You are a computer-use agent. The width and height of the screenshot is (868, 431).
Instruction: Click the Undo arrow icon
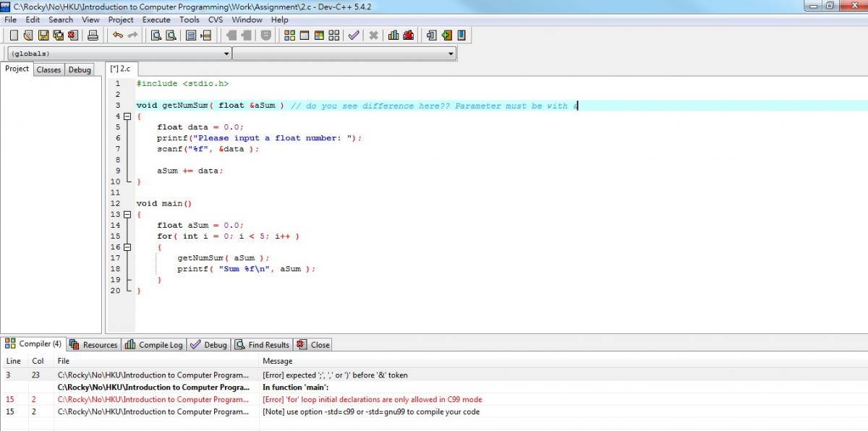click(117, 35)
